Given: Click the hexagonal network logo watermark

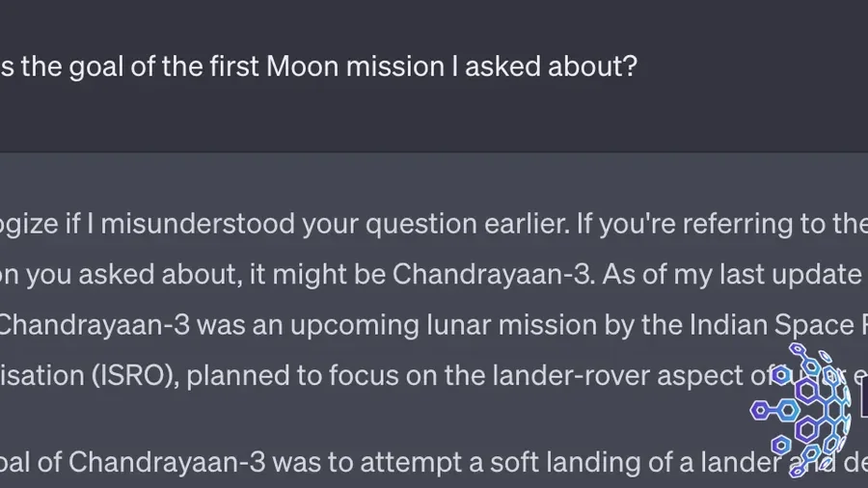Looking at the screenshot, I should 801,410.
